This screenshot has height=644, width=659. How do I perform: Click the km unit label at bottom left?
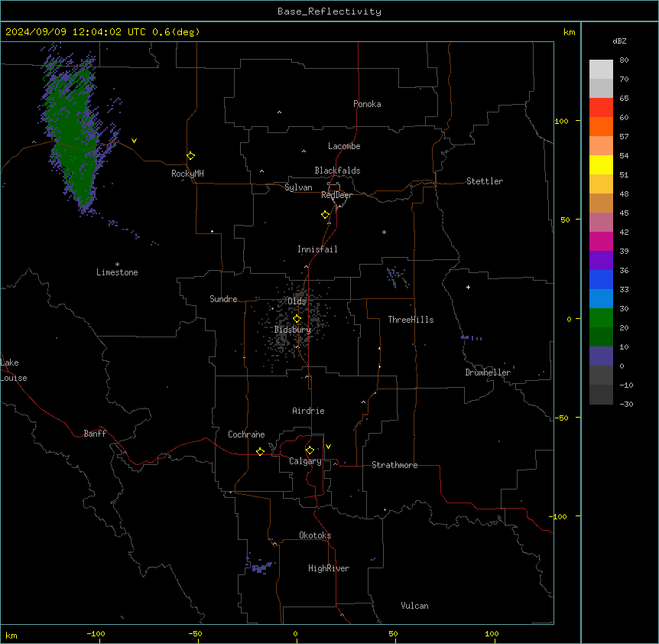[11, 635]
